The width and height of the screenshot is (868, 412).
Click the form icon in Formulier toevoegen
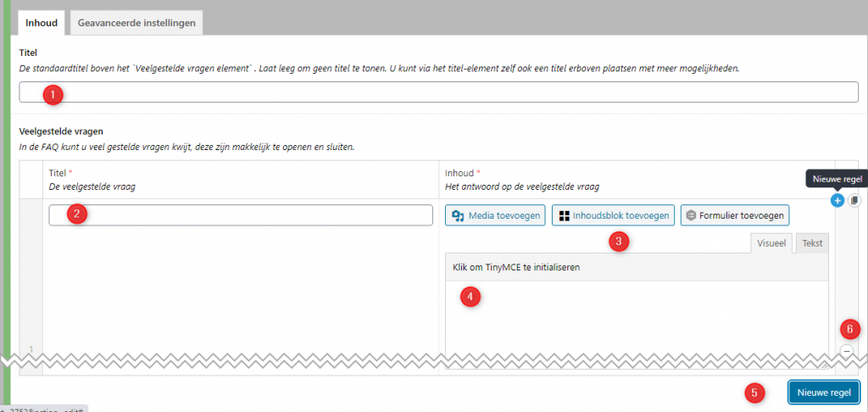691,216
